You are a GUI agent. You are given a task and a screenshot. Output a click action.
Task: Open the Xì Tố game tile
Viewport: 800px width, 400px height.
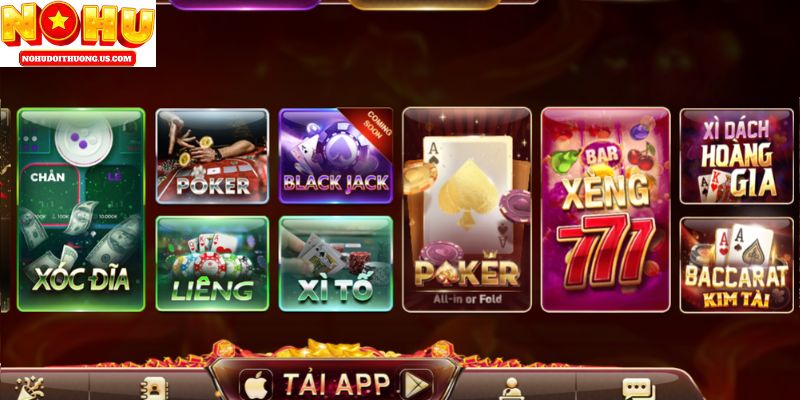tap(336, 264)
